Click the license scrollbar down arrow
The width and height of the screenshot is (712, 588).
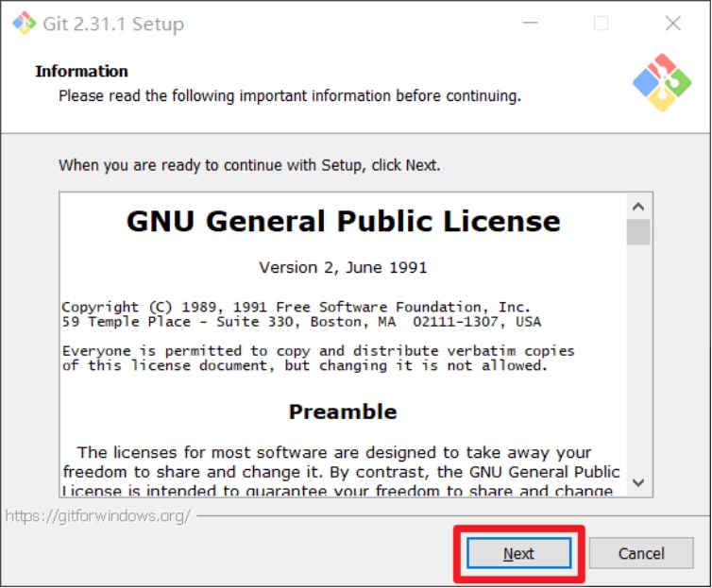pyautogui.click(x=638, y=482)
